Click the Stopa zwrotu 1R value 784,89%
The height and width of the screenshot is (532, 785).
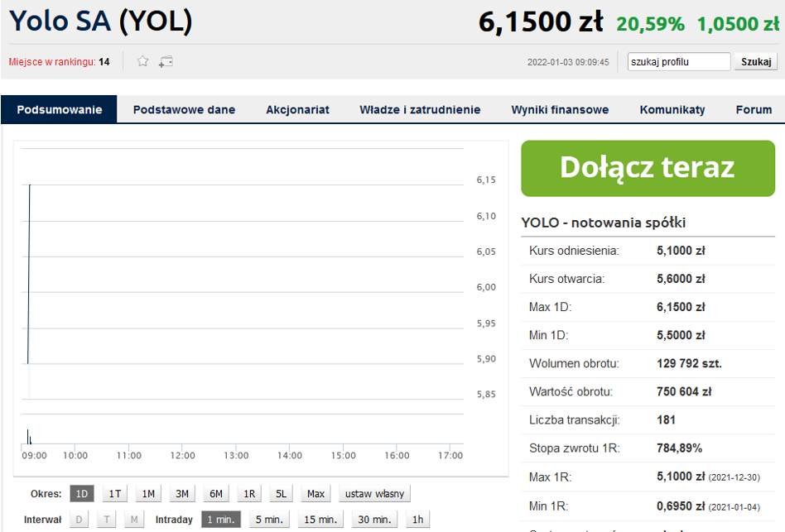pos(679,448)
